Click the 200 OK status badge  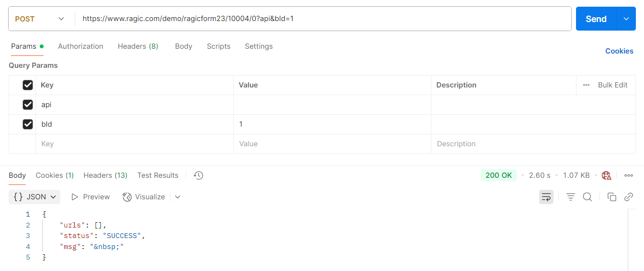[x=498, y=175]
